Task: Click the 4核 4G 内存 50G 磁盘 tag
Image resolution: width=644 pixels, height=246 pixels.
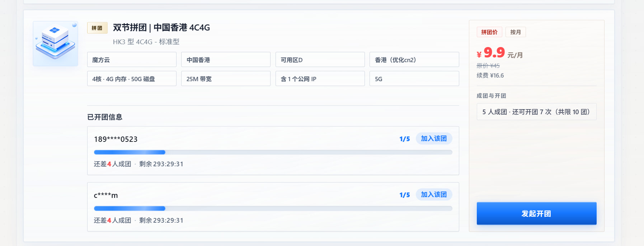Action: pyautogui.click(x=132, y=79)
